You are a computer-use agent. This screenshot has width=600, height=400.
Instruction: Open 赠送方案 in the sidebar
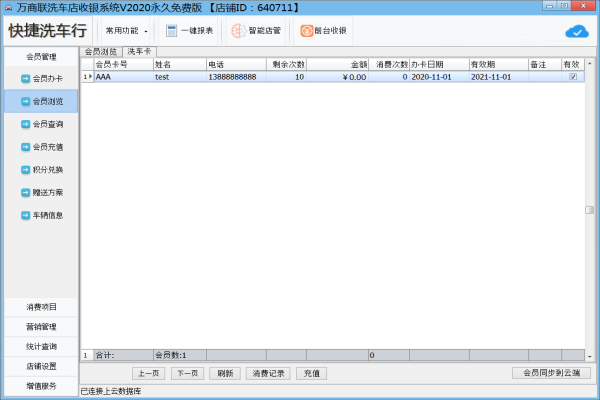(x=41, y=193)
